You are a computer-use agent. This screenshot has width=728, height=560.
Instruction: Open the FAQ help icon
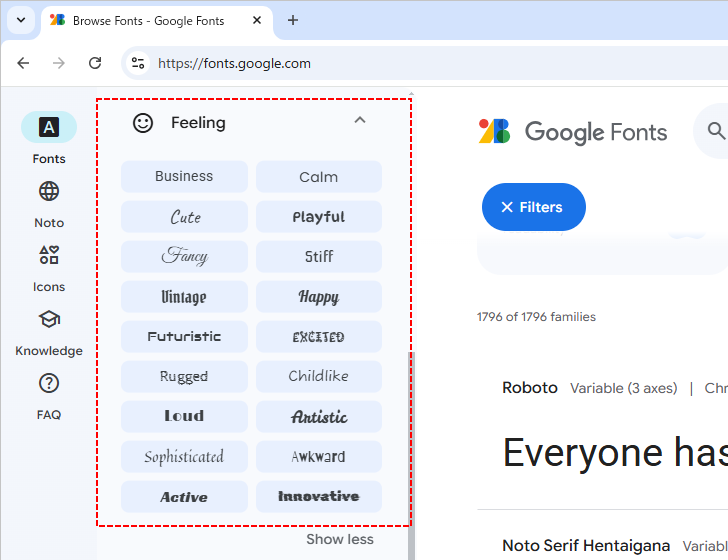pos(48,384)
